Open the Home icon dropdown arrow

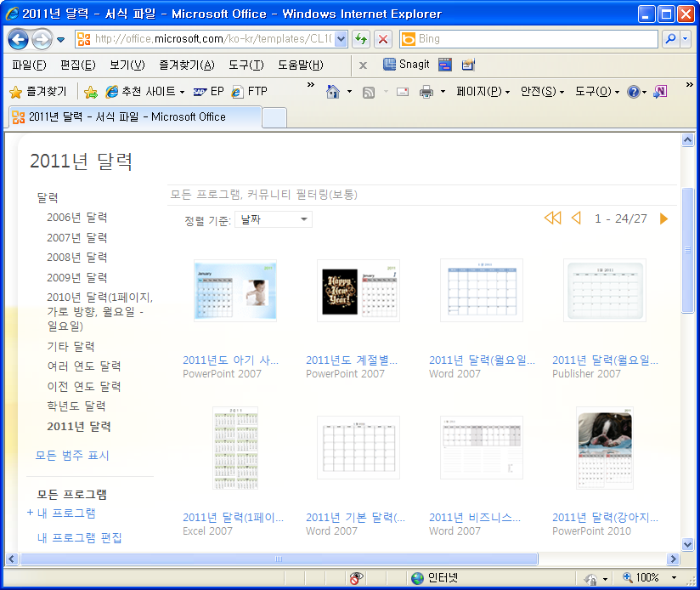pos(349,92)
